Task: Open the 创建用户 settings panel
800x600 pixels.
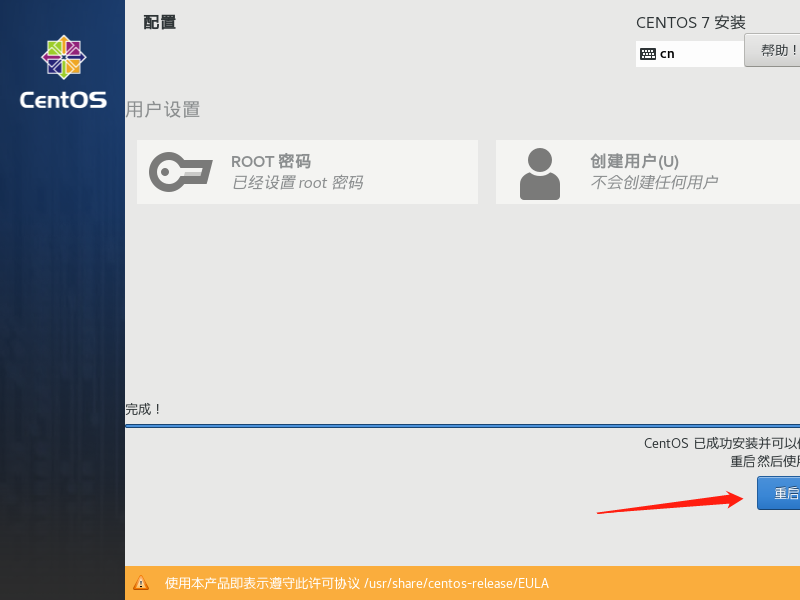Action: click(650, 170)
